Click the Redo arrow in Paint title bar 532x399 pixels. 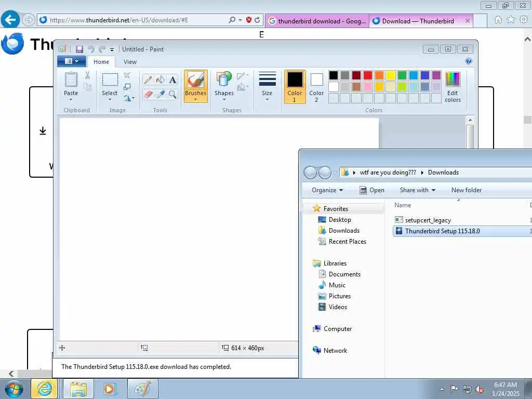point(102,49)
